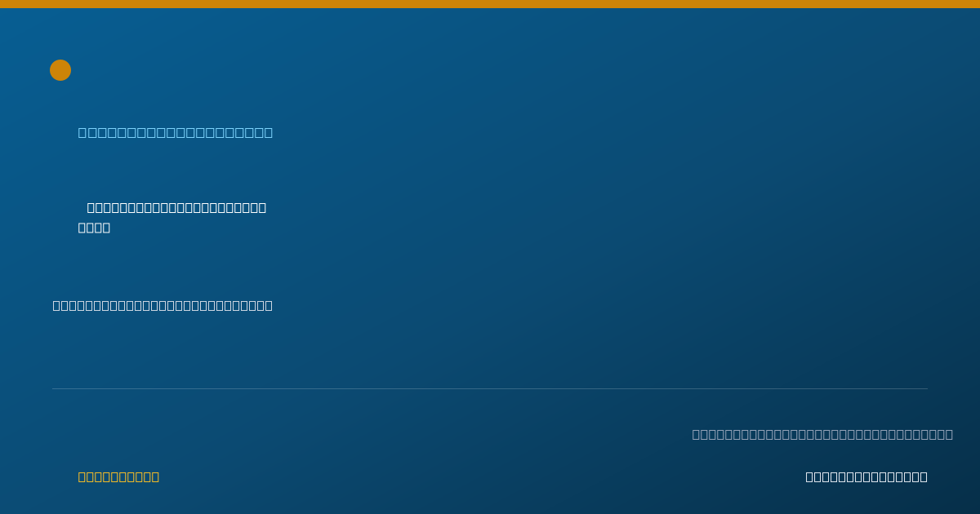Viewport: 980px width, 514px height.
Task: Click the short second line of white paragraph
Action: pos(94,228)
